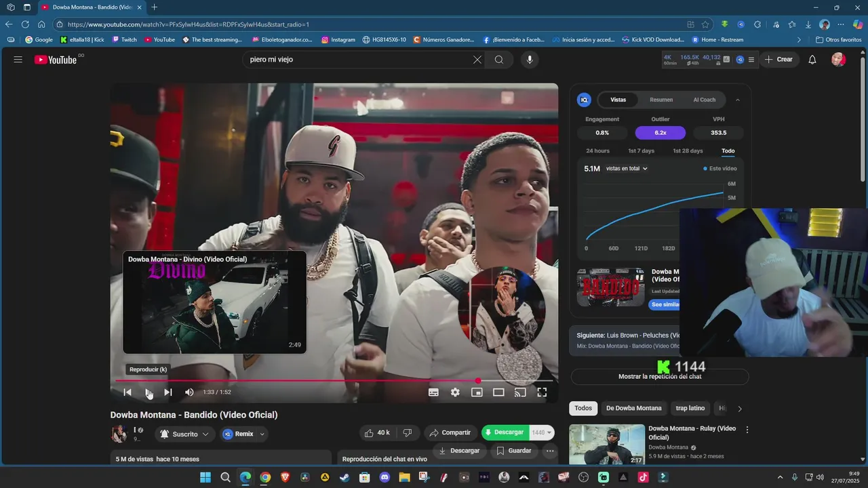Screen dimensions: 868x488
Task: Select 'trap latino' chip
Action: (x=690, y=408)
